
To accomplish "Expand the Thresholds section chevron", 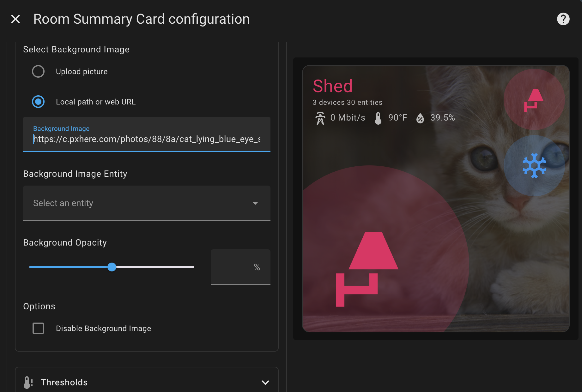I will (265, 382).
